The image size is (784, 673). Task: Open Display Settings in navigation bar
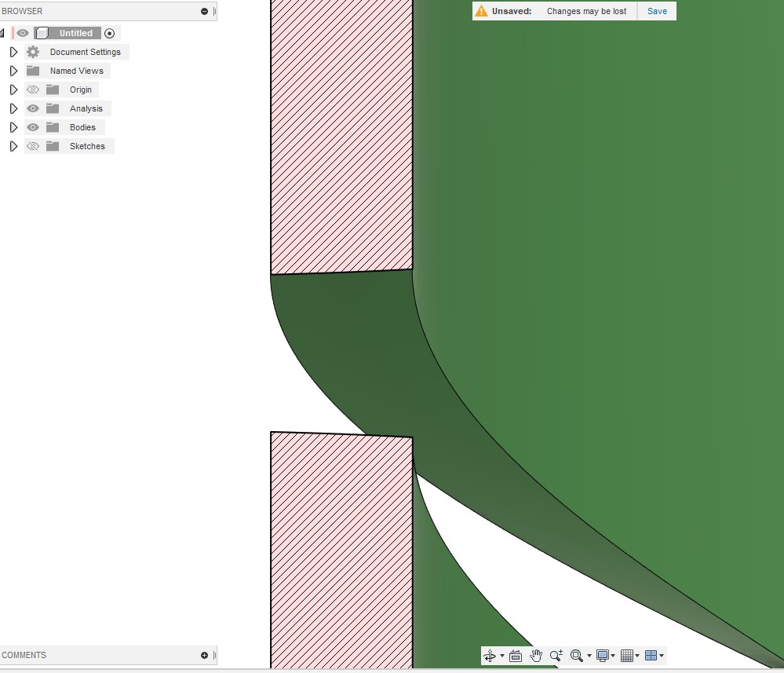click(603, 656)
